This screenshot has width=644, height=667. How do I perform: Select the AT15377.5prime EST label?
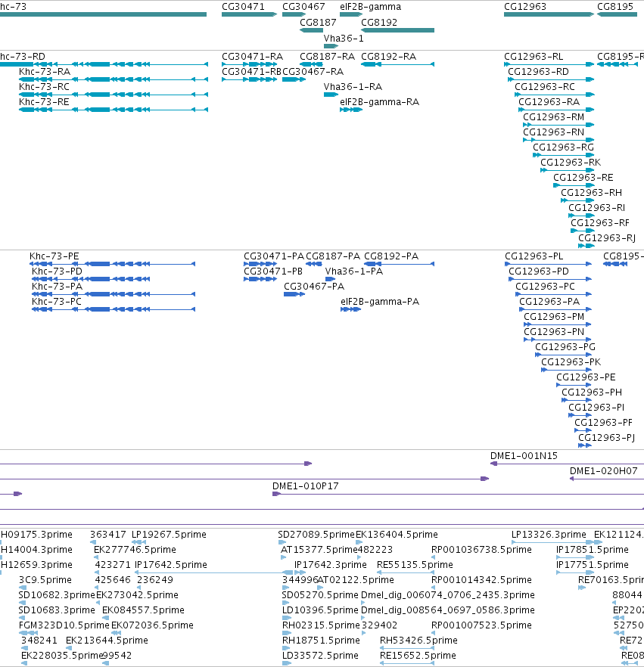(x=319, y=550)
